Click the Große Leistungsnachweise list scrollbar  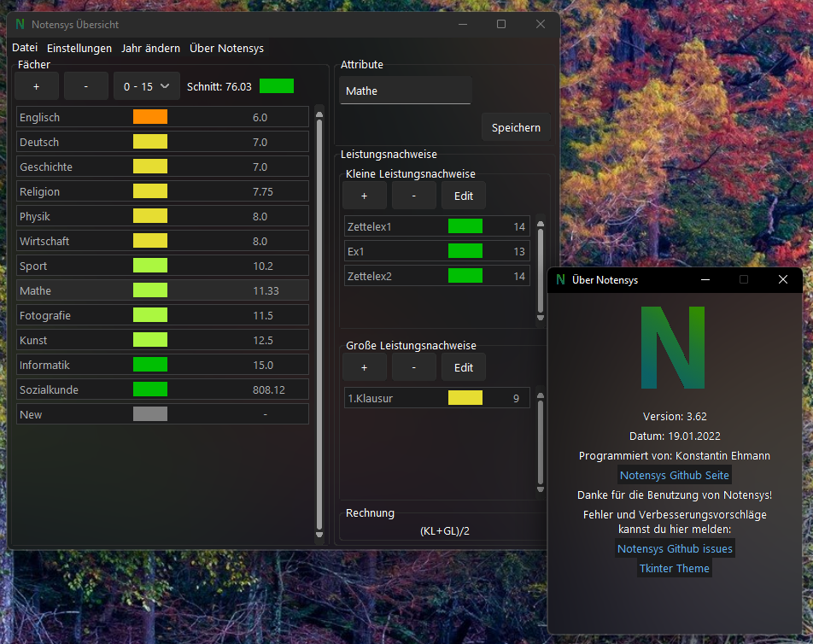coord(541,442)
